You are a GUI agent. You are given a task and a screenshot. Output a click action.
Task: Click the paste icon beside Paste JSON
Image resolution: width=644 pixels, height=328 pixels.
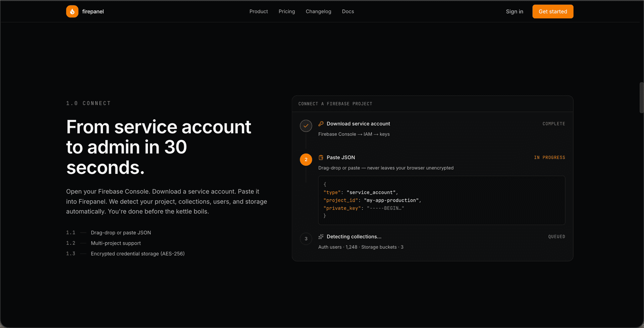pos(321,157)
